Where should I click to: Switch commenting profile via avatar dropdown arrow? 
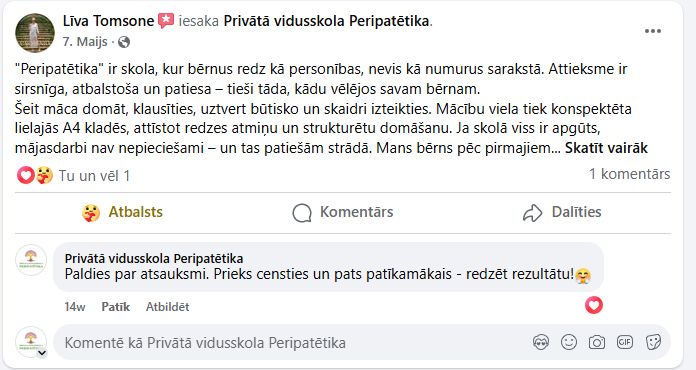(42, 353)
